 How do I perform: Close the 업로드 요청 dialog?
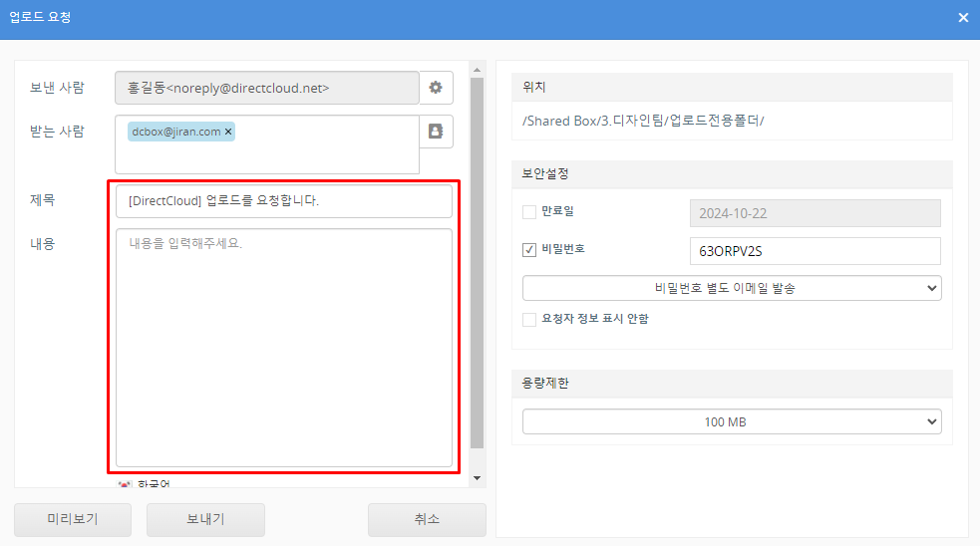pos(963,18)
